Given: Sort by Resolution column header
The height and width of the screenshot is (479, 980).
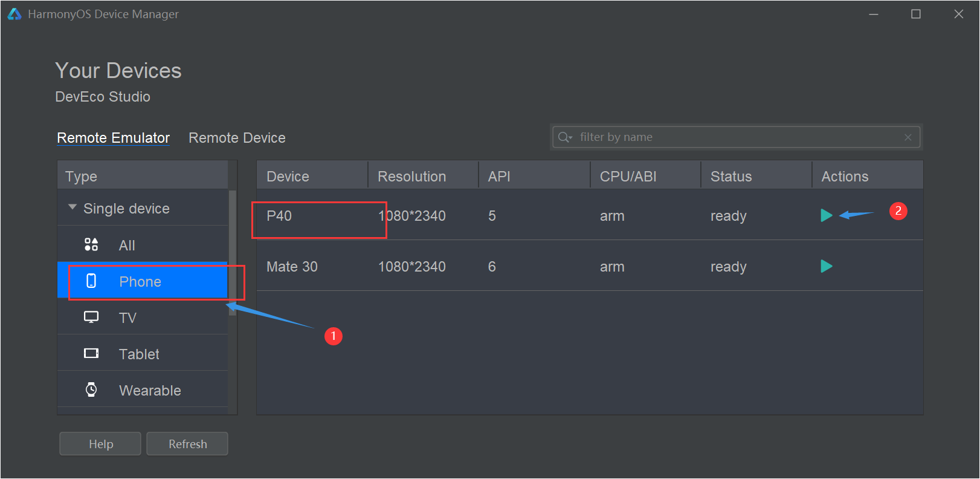Looking at the screenshot, I should tap(423, 176).
